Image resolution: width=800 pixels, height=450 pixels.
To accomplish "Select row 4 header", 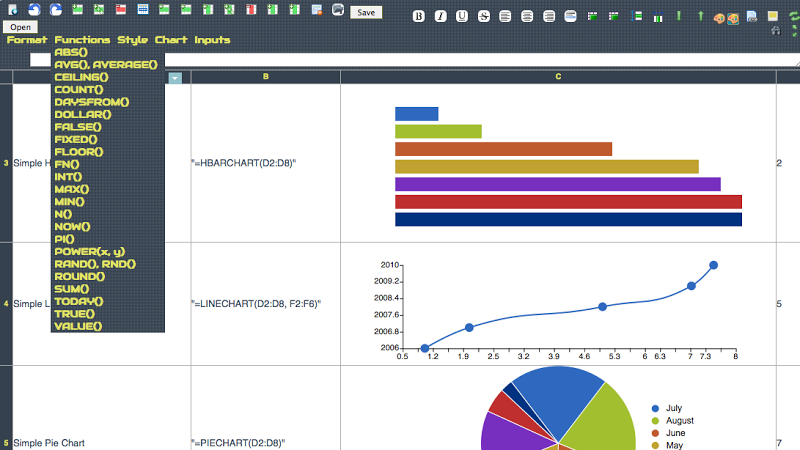I will (x=6, y=304).
